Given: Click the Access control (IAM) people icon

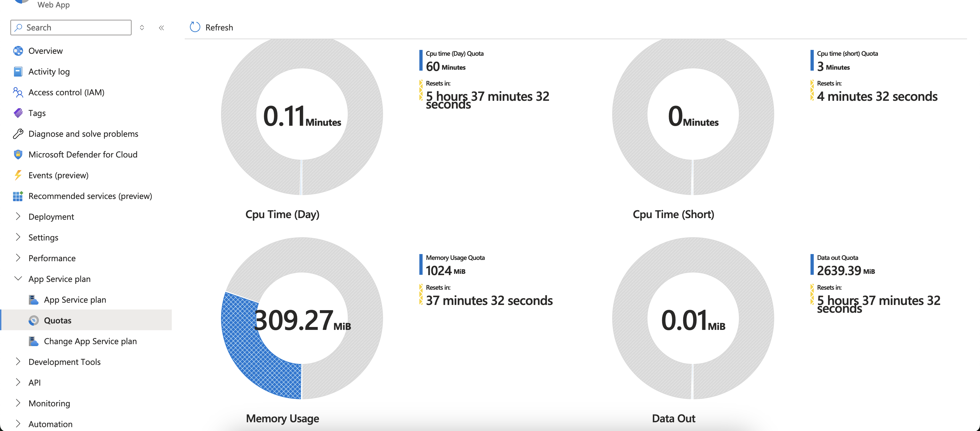Looking at the screenshot, I should pos(18,92).
